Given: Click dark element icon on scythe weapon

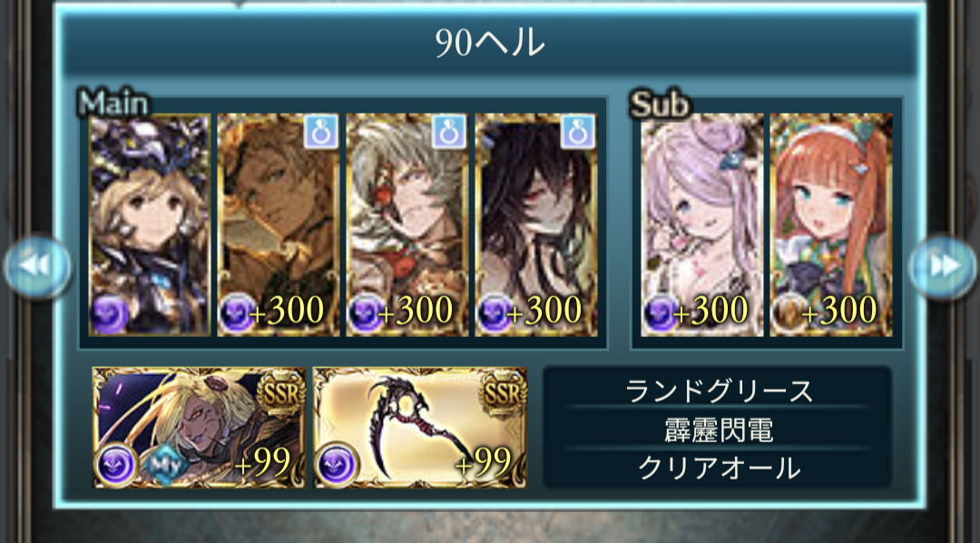Looking at the screenshot, I should tap(337, 466).
